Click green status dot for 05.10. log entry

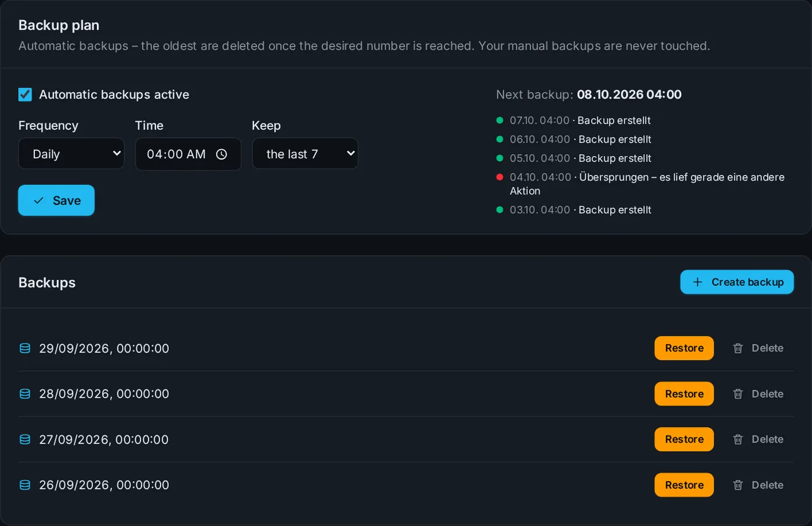click(x=499, y=158)
